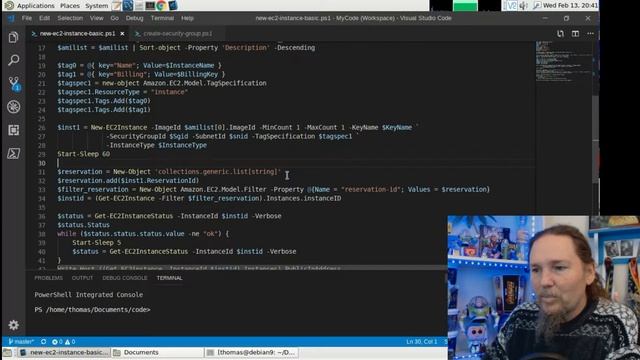Click '$status.Status' on line 37

point(83,225)
